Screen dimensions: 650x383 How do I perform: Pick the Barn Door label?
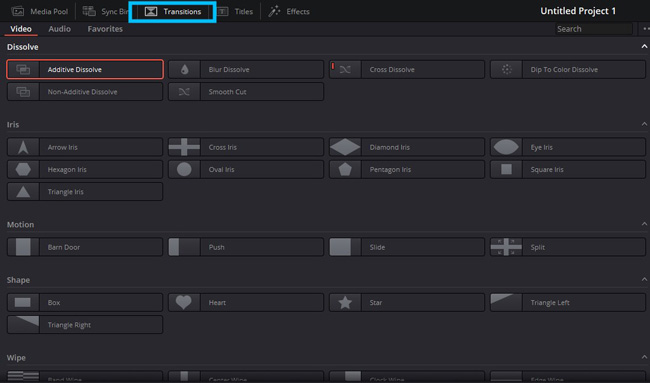coord(64,247)
